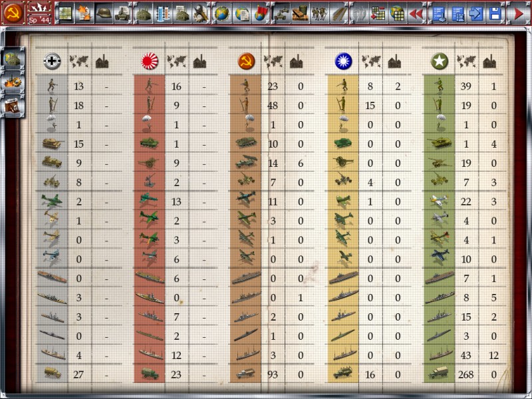Click the Soviet rocket launcher truck icon
This screenshot has width=532, height=399.
pyautogui.click(x=246, y=162)
